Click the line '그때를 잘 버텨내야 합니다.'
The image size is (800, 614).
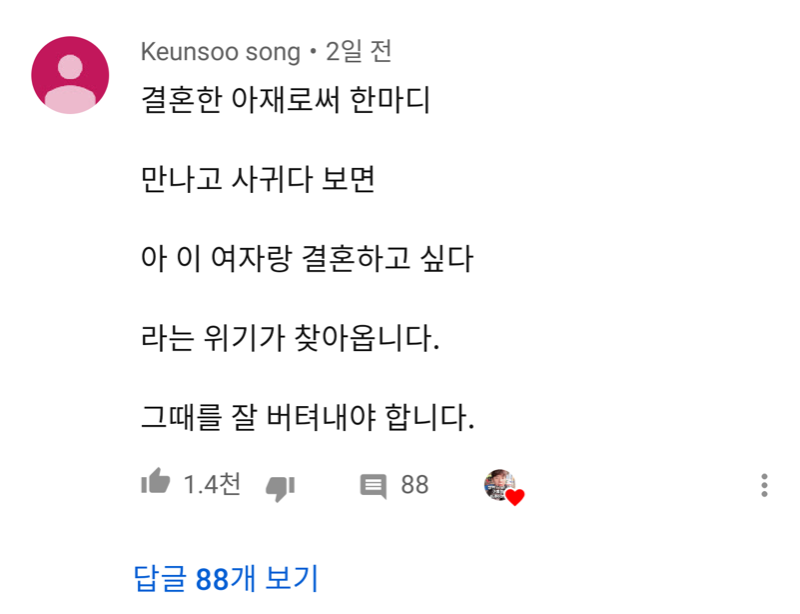point(307,417)
